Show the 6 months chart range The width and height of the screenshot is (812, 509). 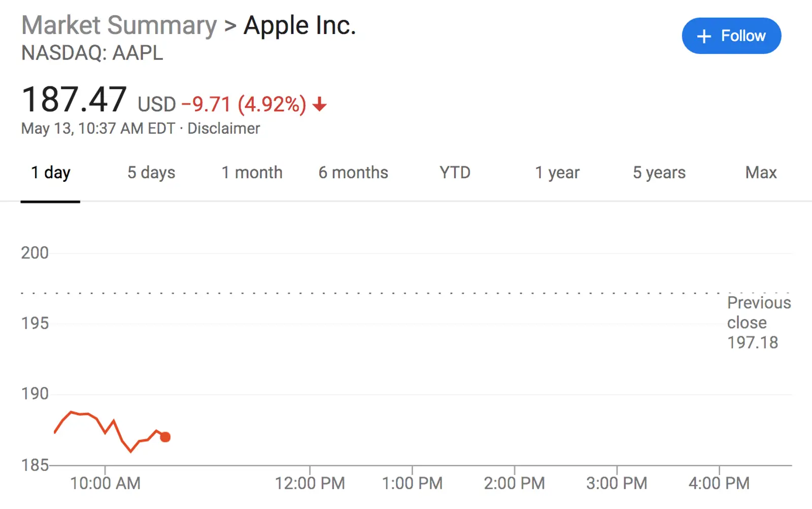point(353,173)
